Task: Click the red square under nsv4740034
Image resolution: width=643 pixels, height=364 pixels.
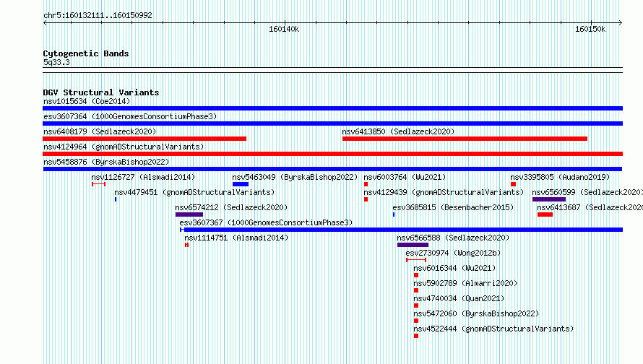Action: (x=416, y=305)
